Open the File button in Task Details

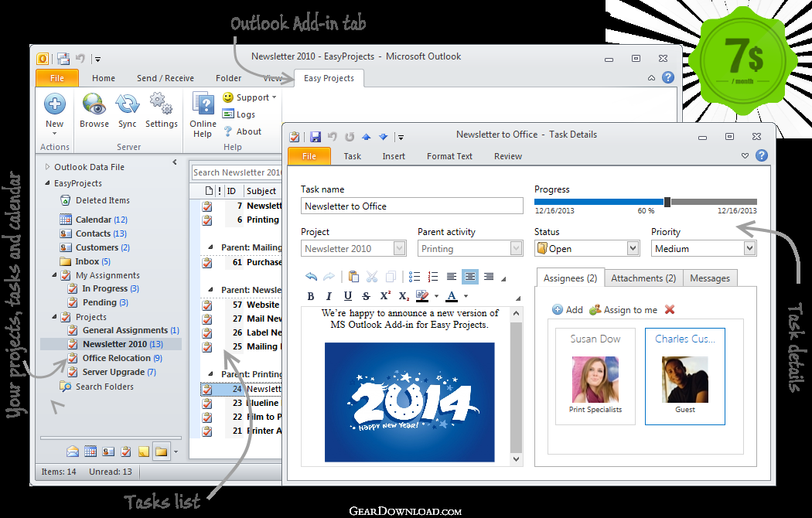coord(309,156)
